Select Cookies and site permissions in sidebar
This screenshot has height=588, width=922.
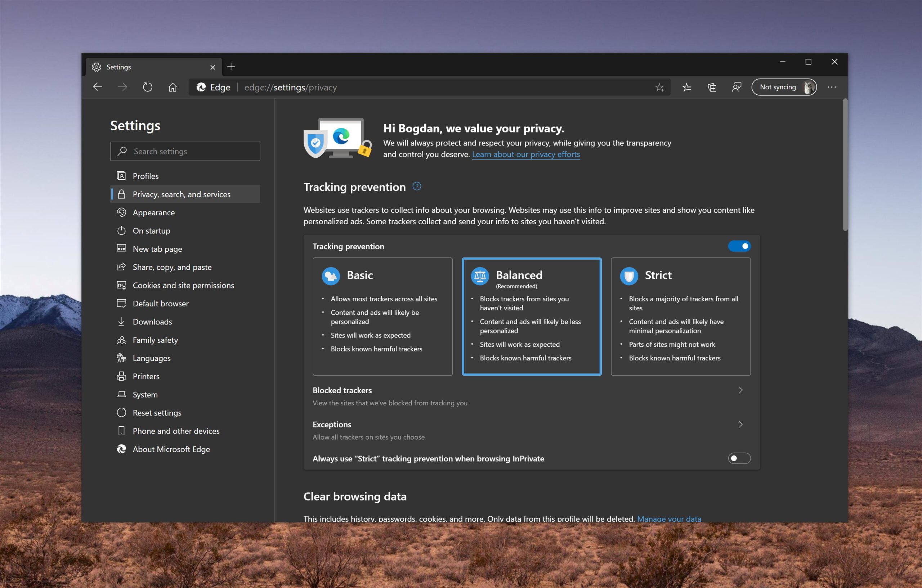(183, 285)
